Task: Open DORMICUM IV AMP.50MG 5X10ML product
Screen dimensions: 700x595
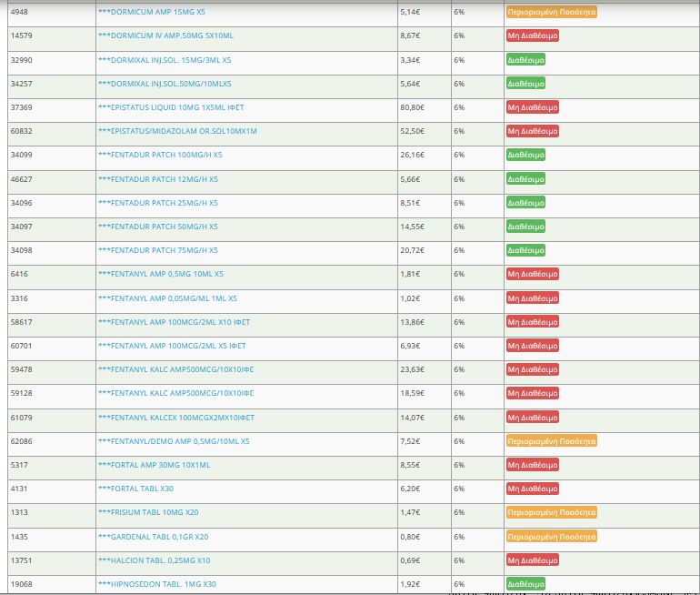Action: [165, 35]
